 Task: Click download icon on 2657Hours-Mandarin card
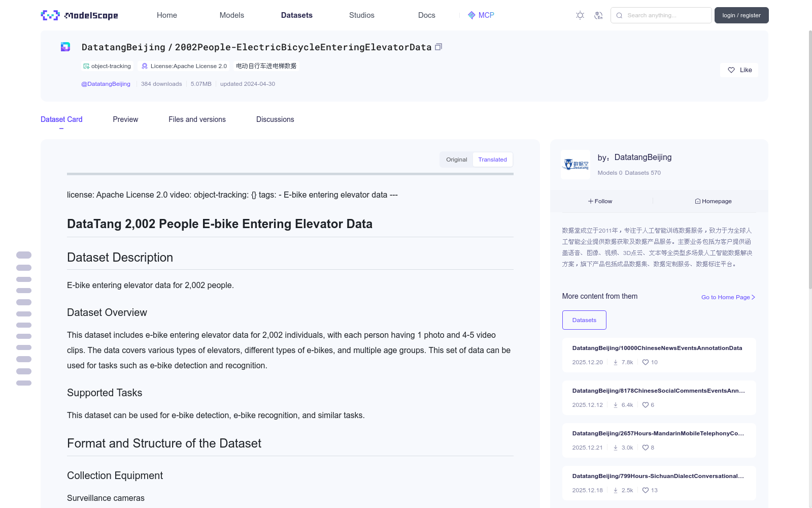616,448
